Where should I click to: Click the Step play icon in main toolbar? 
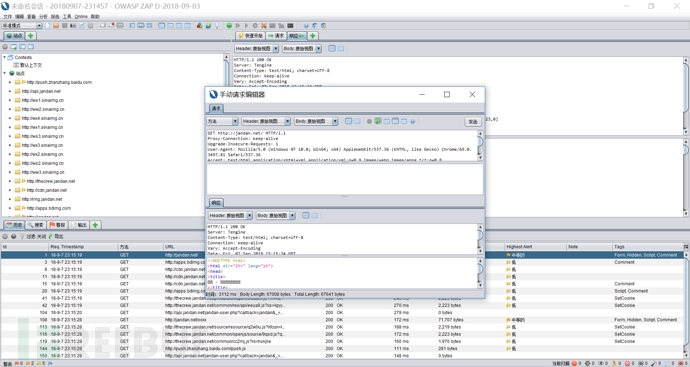point(238,26)
